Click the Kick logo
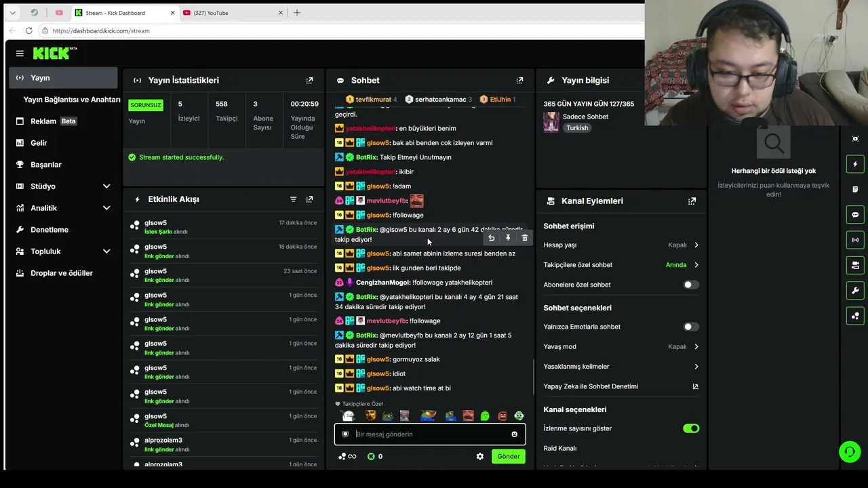 point(55,54)
